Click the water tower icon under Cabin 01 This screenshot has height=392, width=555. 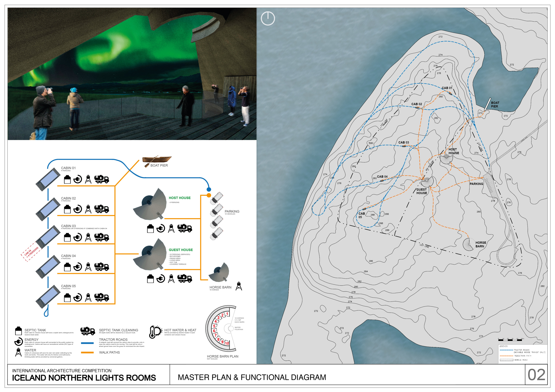(88, 179)
